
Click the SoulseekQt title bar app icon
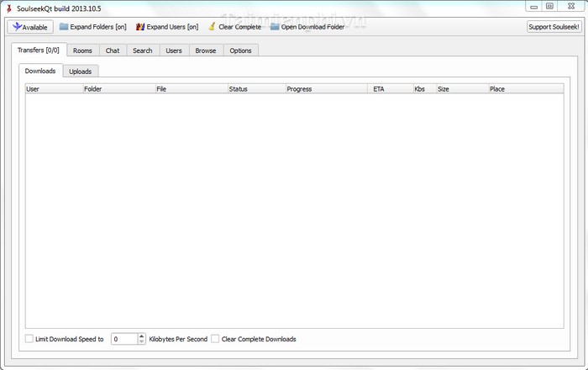[x=8, y=7]
